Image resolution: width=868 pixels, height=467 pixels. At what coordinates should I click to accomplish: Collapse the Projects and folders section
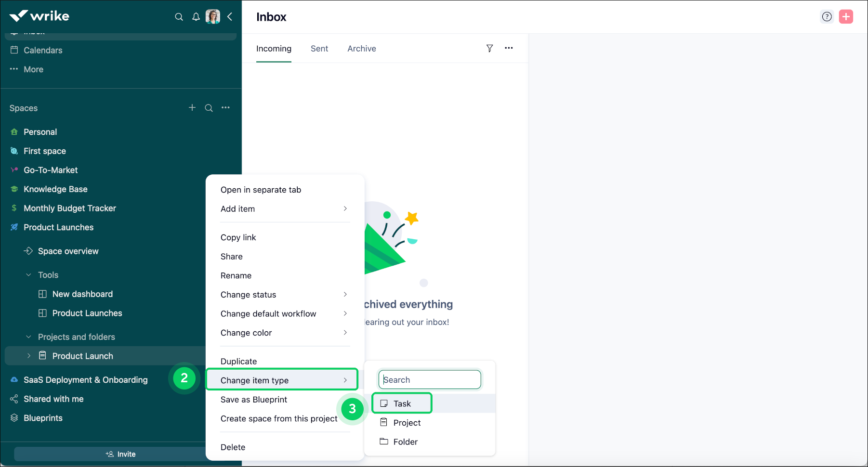28,337
